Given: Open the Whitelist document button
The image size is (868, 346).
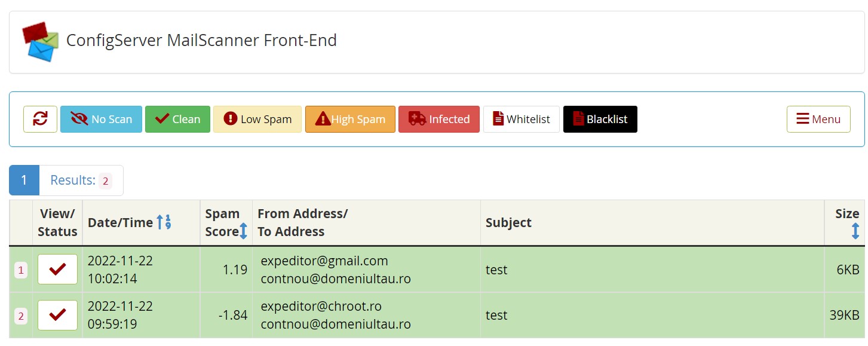Looking at the screenshot, I should tap(522, 119).
